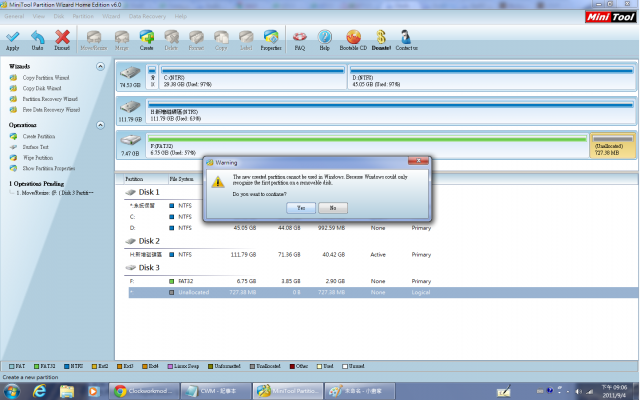The height and width of the screenshot is (400, 640).
Task: Open the Disk menu
Action: pyautogui.click(x=59, y=16)
